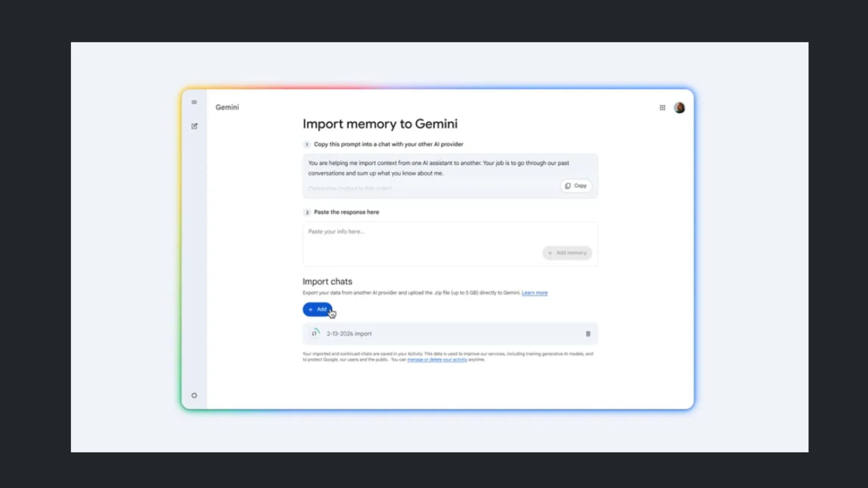
Task: Open settings via the gear icon
Action: (x=194, y=395)
